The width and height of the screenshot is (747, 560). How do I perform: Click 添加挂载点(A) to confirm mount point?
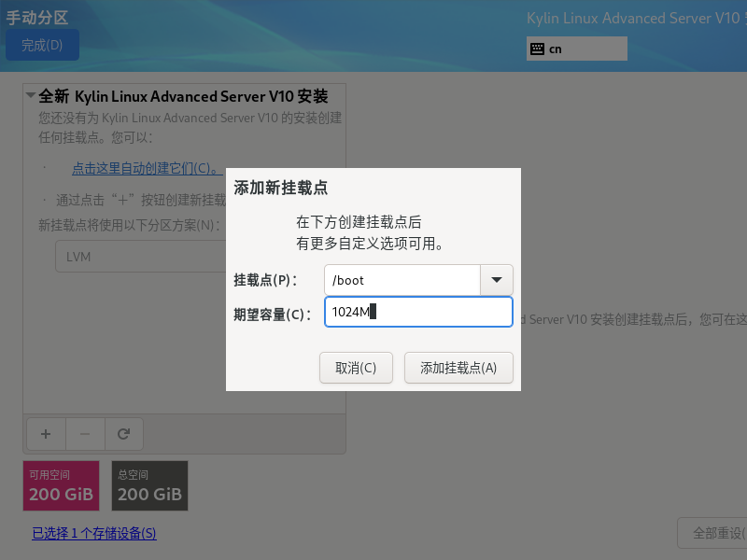458,367
